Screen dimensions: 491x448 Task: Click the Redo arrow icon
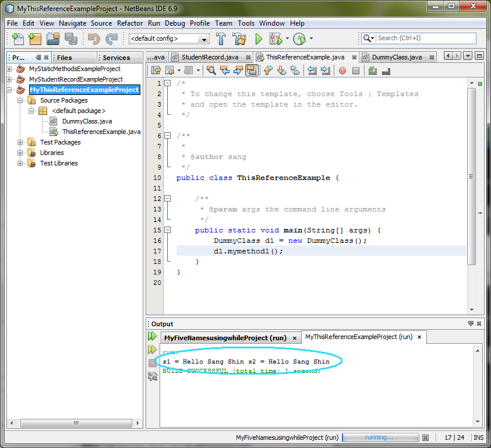point(111,38)
